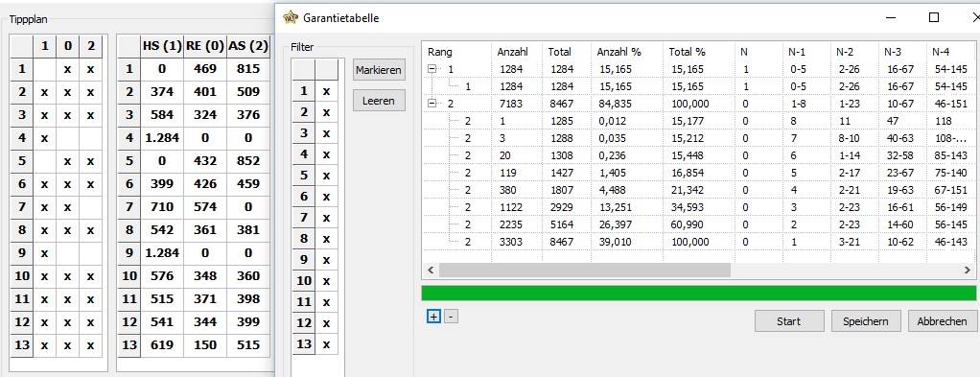Select the tree row with Anzahl 3303
This screenshot has height=377, width=980.
[x=699, y=242]
